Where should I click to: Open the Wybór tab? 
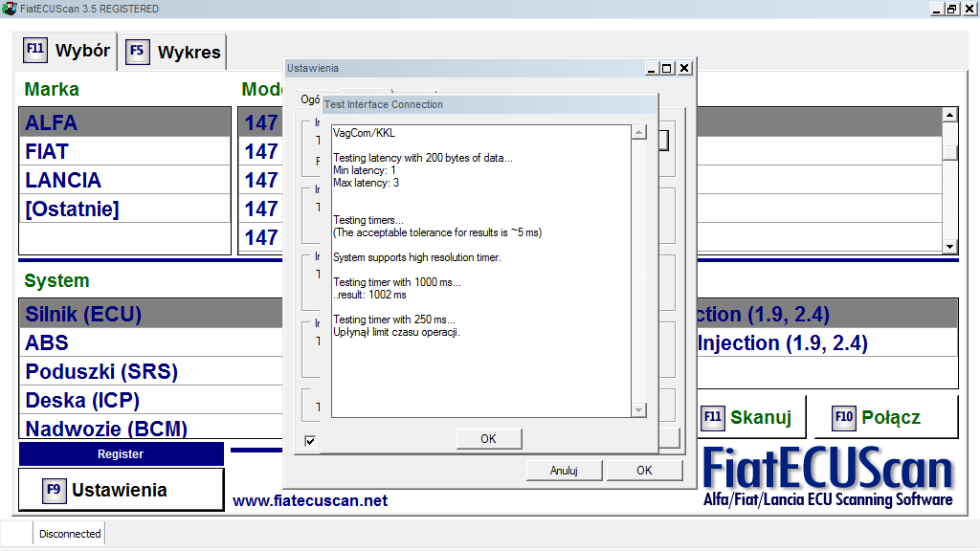pyautogui.click(x=66, y=51)
